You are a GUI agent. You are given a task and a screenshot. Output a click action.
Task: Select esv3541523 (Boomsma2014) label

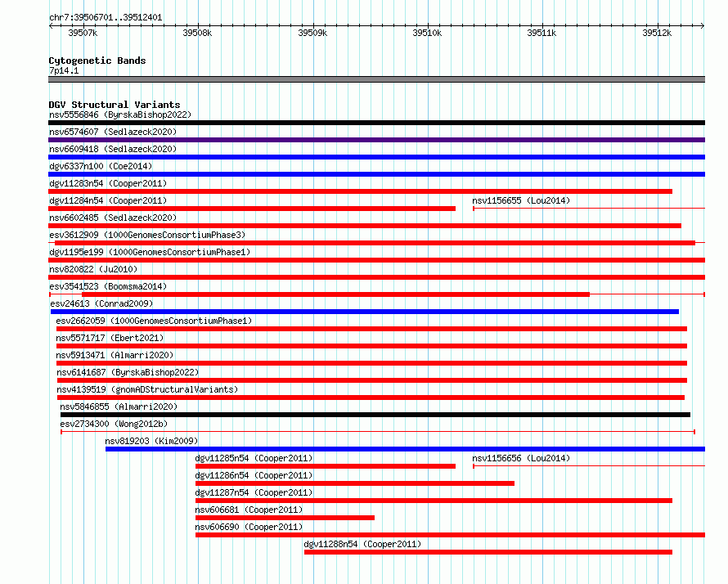108,286
